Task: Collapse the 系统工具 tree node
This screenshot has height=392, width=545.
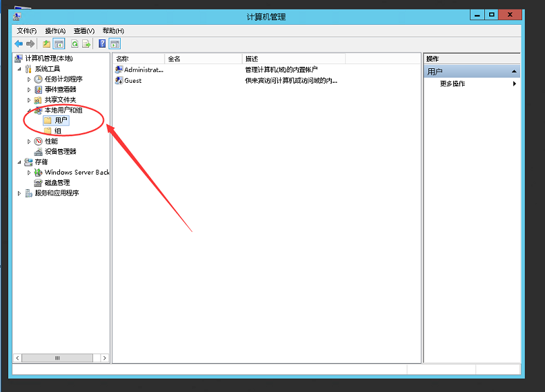Action: tap(19, 69)
